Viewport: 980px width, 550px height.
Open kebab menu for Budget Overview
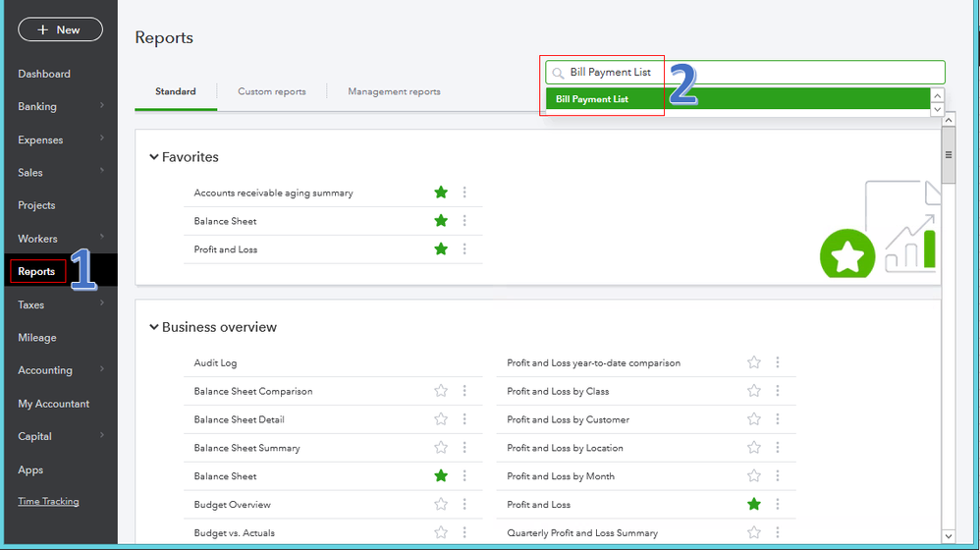pos(464,505)
